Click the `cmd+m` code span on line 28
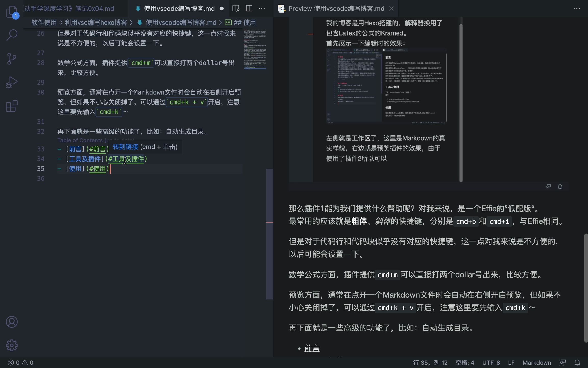This screenshot has width=588, height=368. point(141,63)
